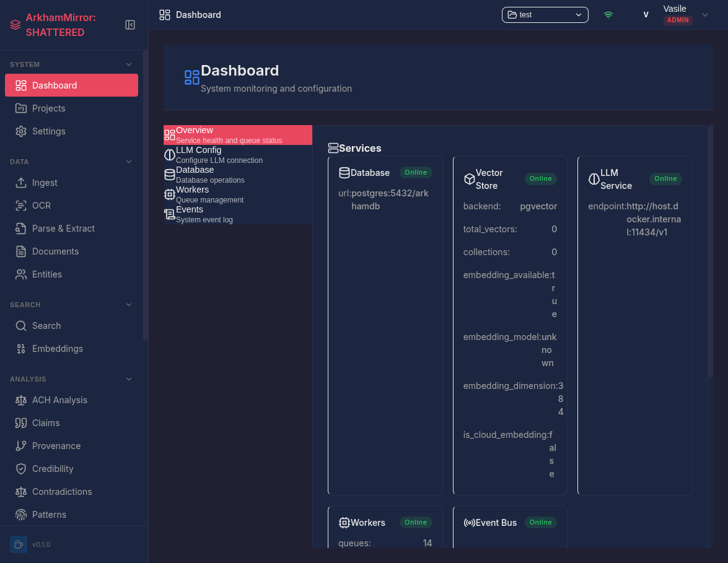
Task: Collapse the SEARCH section chevron
Action: 129,305
